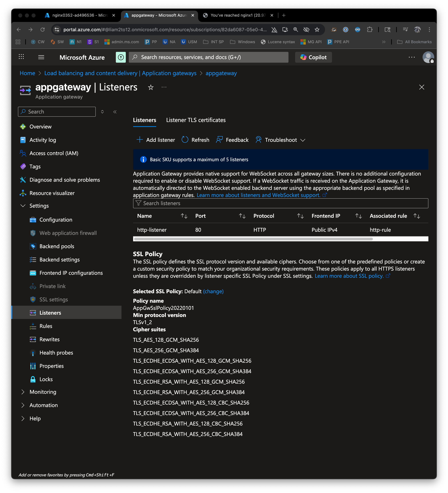Sort listeners by Protocol column
The image size is (448, 493).
[x=300, y=216]
